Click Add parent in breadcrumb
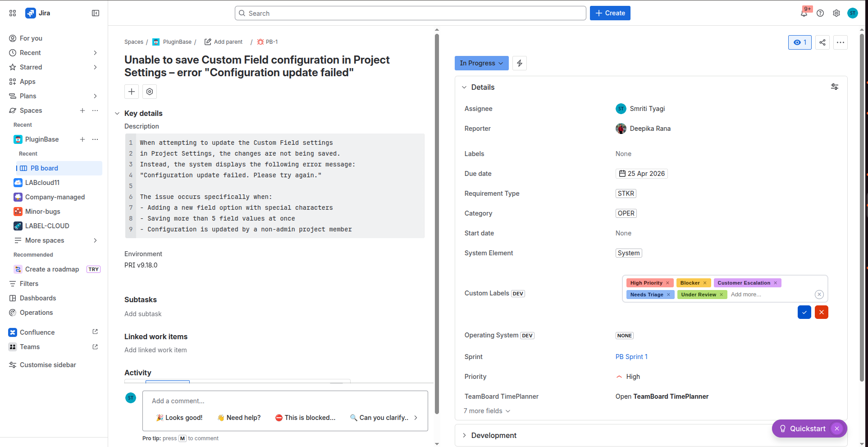Viewport: 868px width, 447px height. [x=224, y=42]
